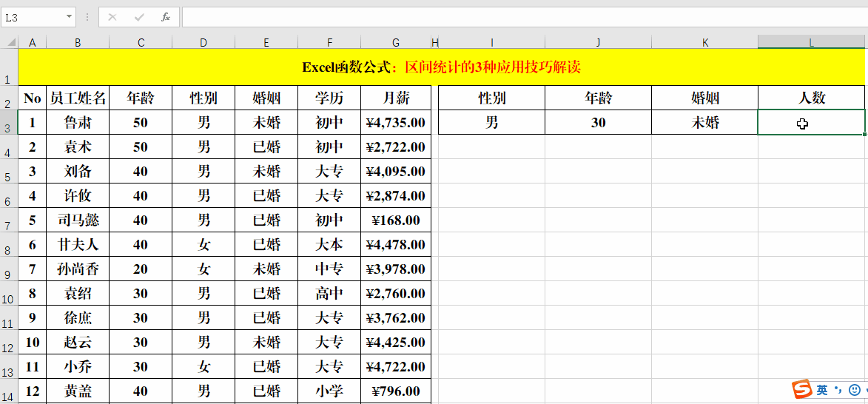Image resolution: width=868 pixels, height=404 pixels.
Task: Click the Cancel X formula bar icon
Action: click(112, 17)
